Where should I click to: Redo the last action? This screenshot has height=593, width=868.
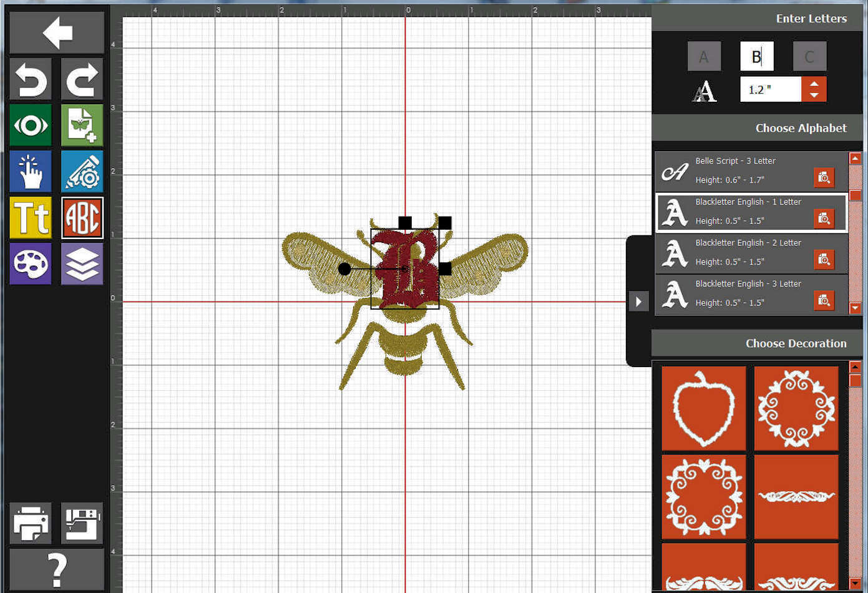click(82, 80)
